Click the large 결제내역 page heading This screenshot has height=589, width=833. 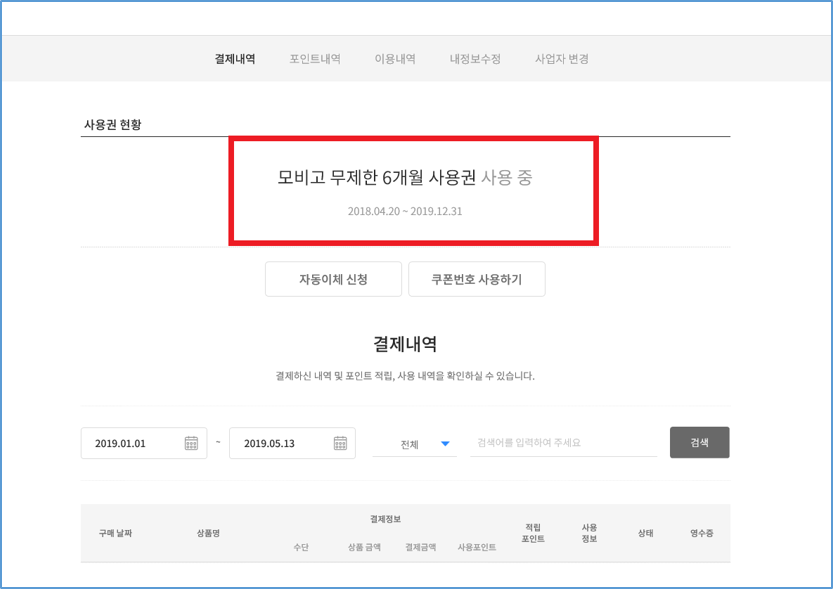405,344
